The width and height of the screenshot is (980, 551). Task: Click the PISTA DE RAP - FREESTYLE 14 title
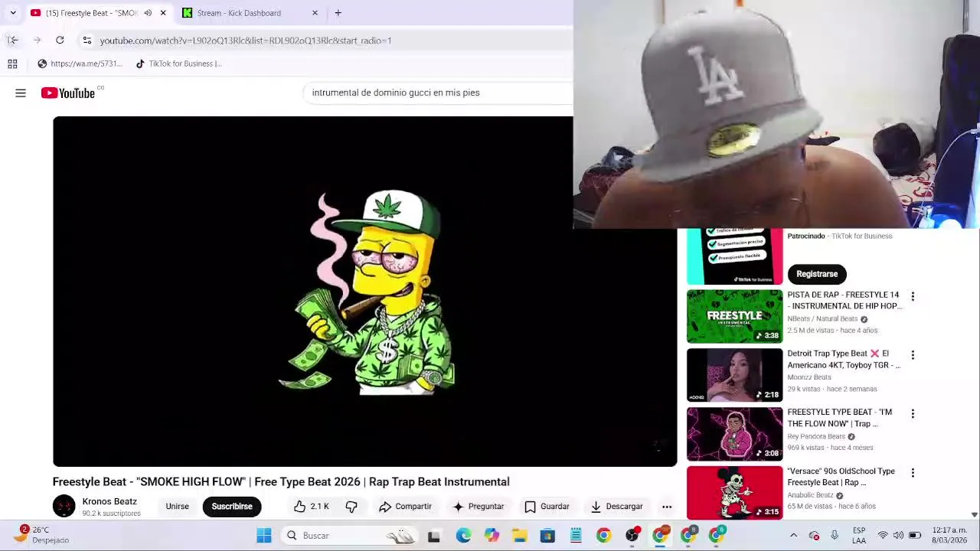coord(844,301)
